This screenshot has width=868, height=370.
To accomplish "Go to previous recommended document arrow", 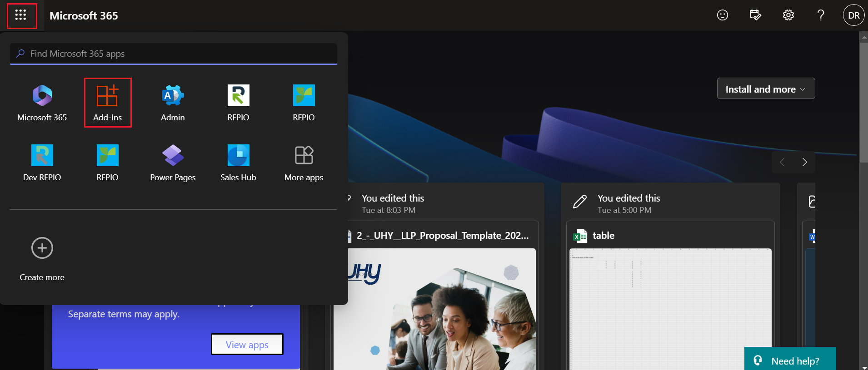I will (783, 162).
